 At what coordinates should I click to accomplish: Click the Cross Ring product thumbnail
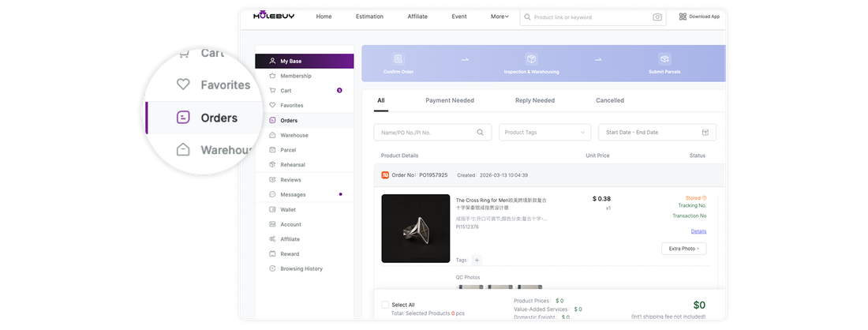(x=416, y=228)
